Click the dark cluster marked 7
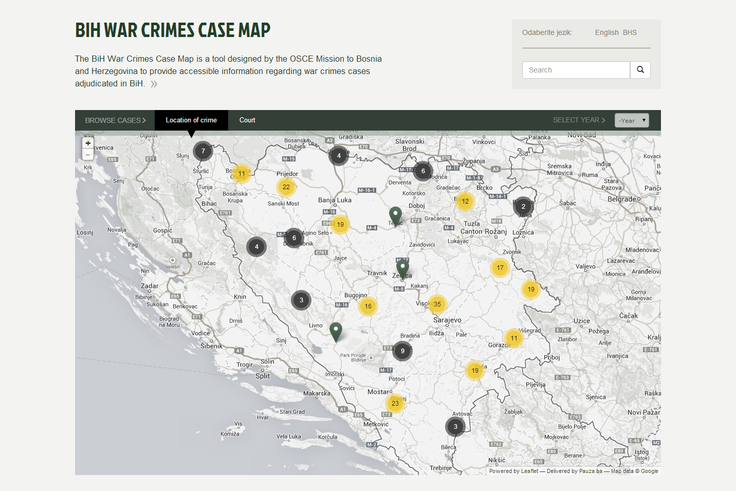Screen dimensions: 736x491 point(203,151)
